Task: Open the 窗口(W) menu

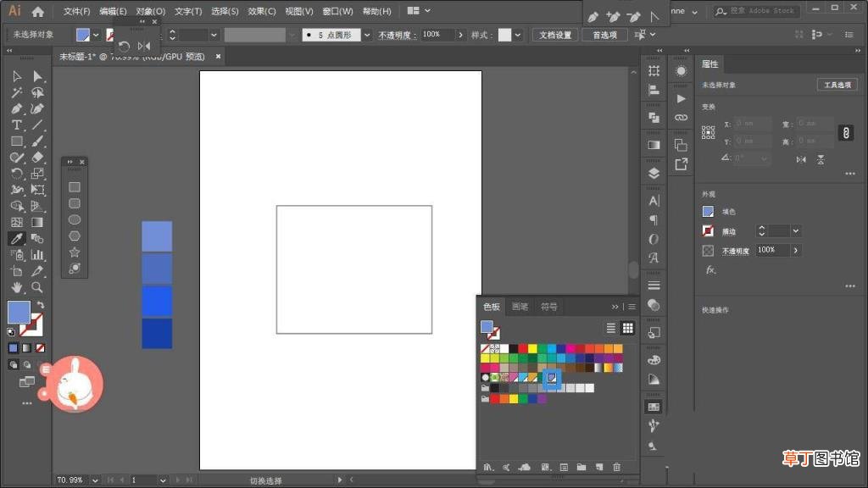Action: 337,11
